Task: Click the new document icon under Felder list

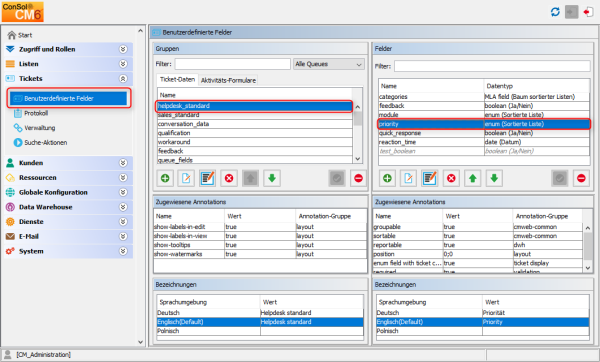Action: click(408, 178)
